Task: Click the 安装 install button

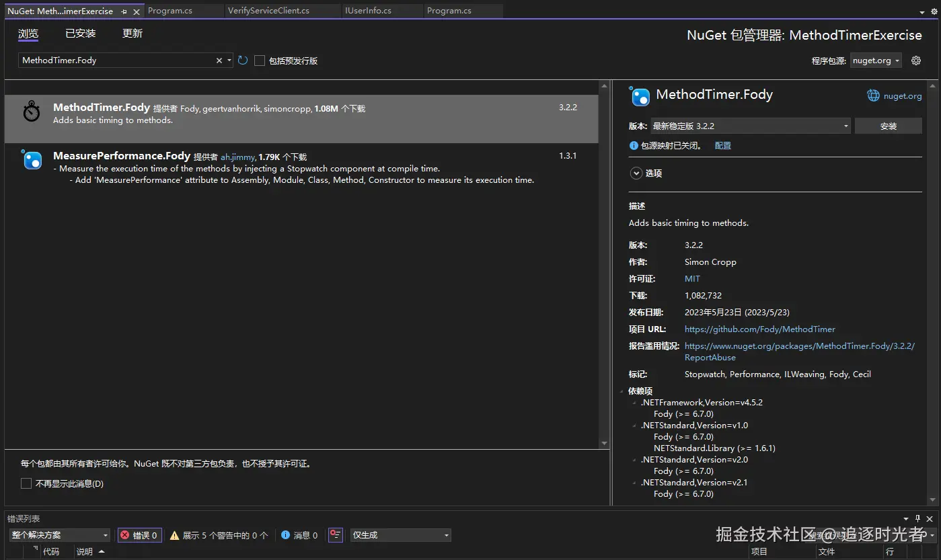Action: click(x=889, y=126)
